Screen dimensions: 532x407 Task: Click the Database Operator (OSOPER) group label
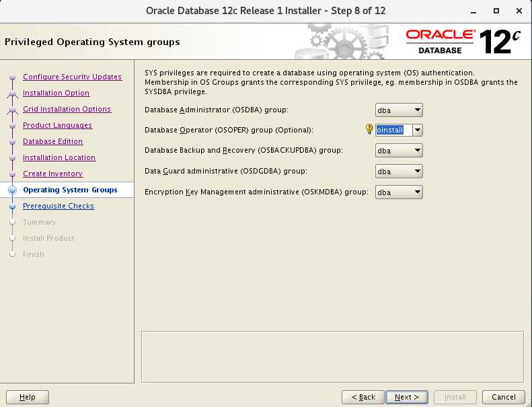pyautogui.click(x=229, y=130)
